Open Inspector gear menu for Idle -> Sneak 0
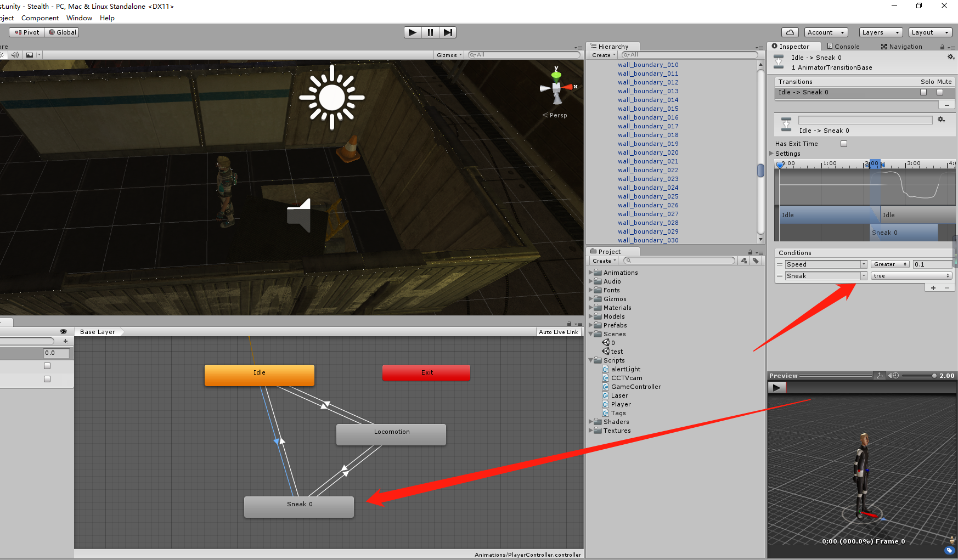 (951, 57)
